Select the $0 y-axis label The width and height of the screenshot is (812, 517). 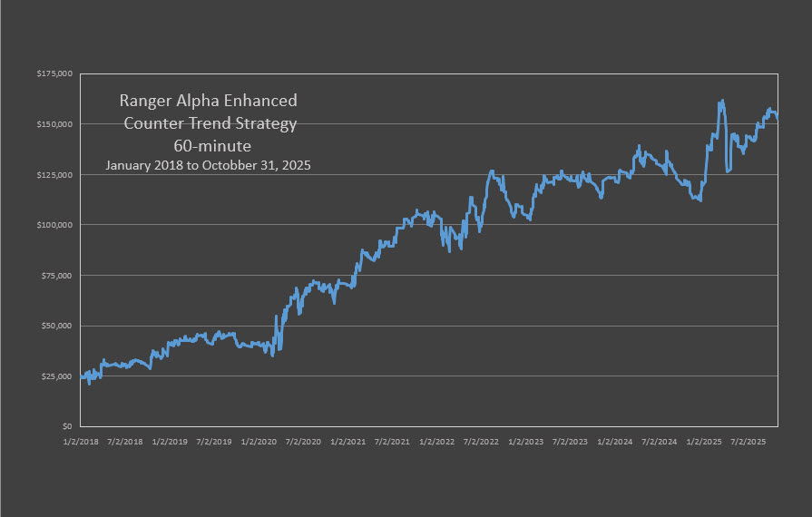67,426
